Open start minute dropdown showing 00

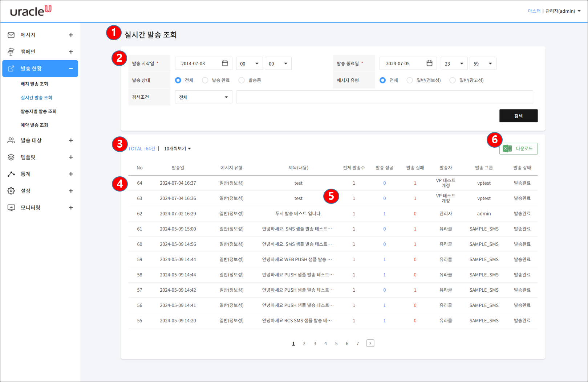pos(278,63)
